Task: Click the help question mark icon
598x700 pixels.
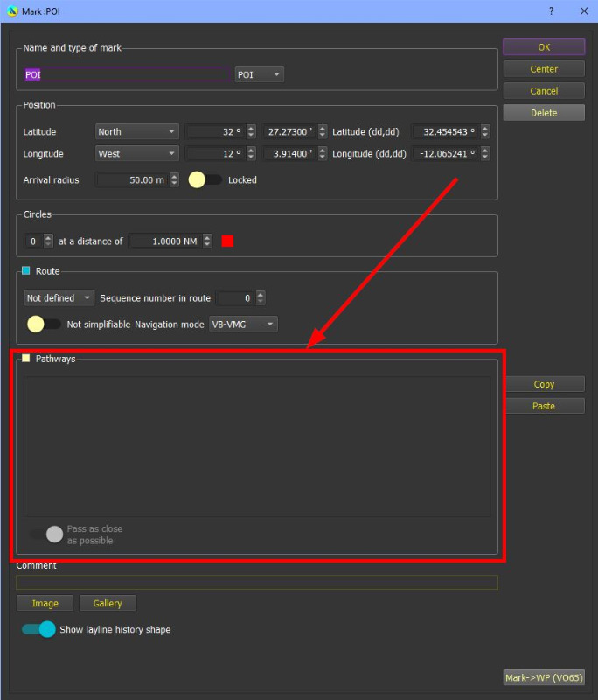Action: coord(551,11)
